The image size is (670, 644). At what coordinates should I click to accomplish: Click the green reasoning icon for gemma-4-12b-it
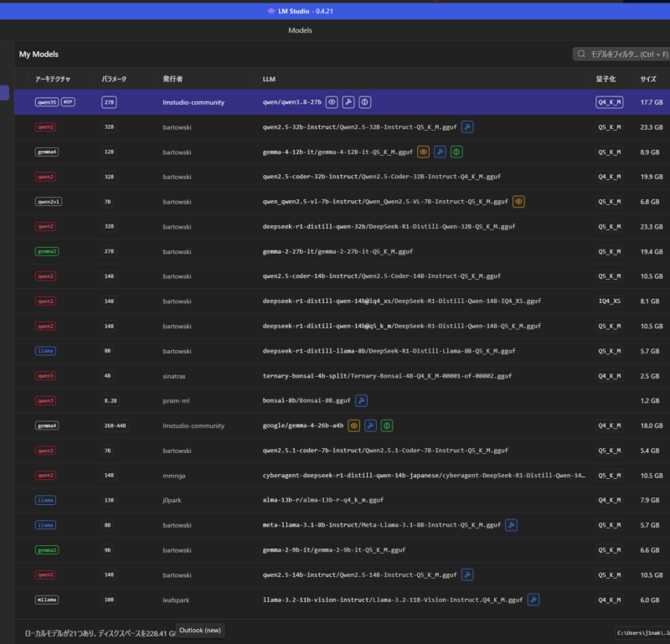[456, 152]
